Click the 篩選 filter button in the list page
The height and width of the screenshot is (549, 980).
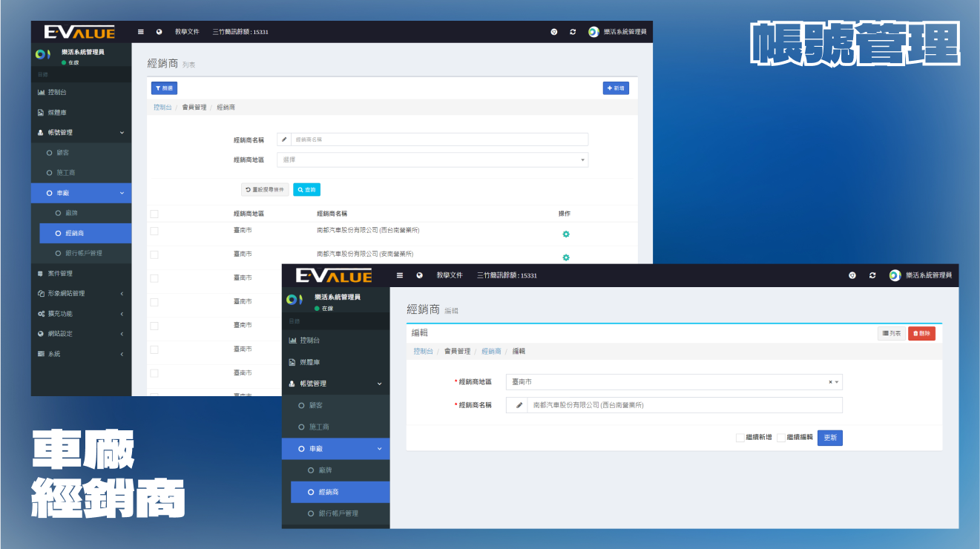coord(164,88)
